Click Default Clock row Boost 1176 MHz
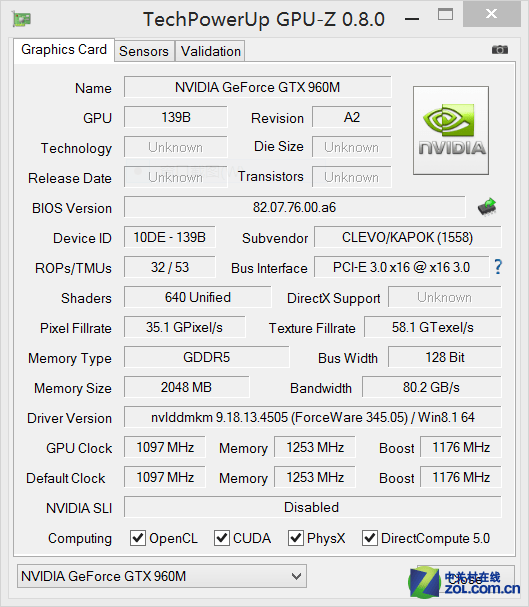The height and width of the screenshot is (607, 529). 461,477
